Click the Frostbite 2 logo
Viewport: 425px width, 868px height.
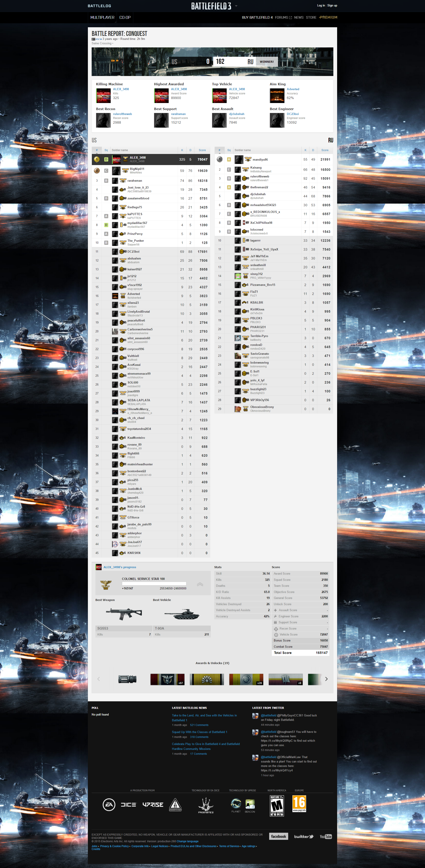205,806
